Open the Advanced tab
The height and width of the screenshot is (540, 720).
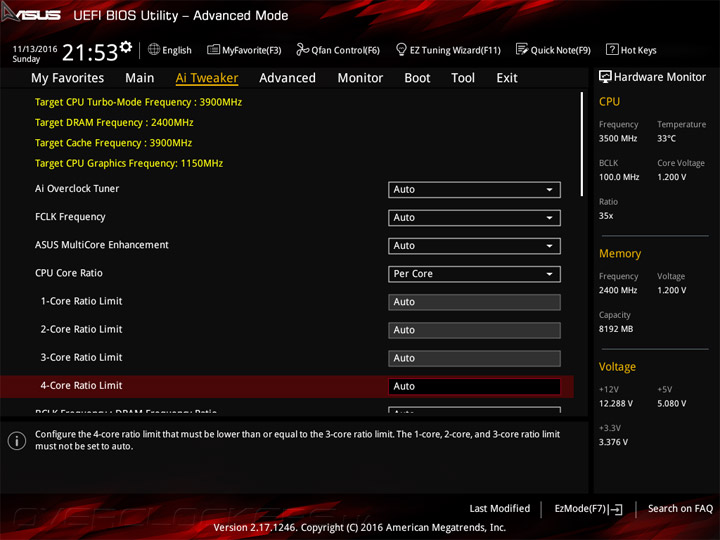click(287, 78)
